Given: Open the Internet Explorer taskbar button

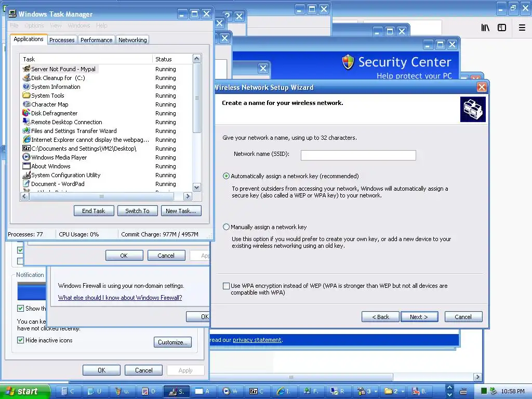Looking at the screenshot, I should (x=284, y=391).
